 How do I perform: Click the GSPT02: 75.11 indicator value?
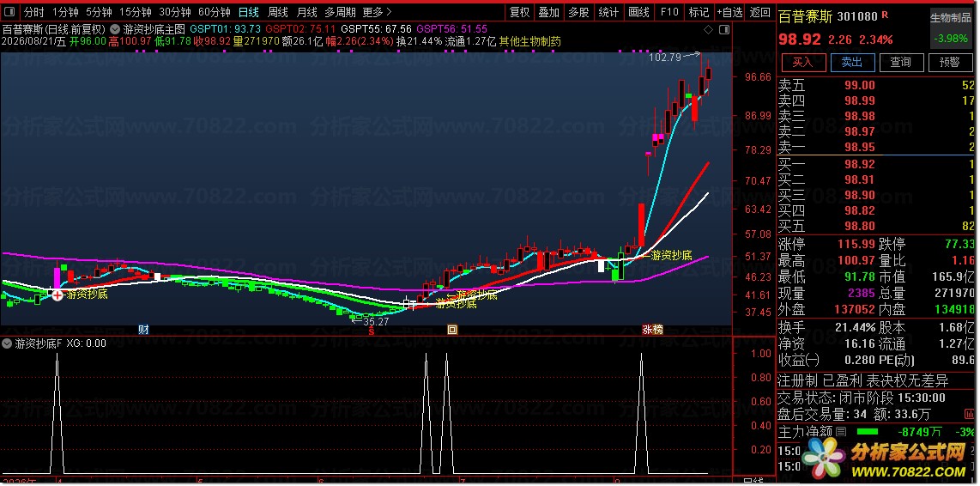300,29
